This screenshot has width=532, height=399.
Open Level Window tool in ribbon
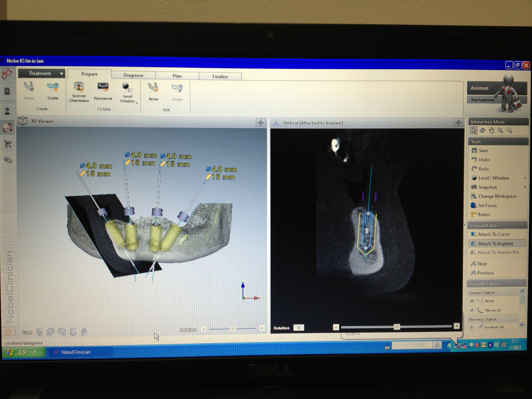128,93
